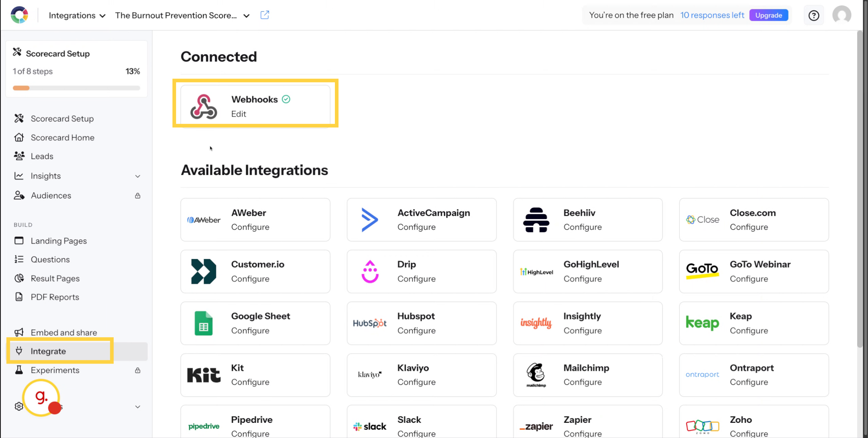Screen dimensions: 868x438
Task: Click the Mailchimp title text
Action: pos(586,368)
